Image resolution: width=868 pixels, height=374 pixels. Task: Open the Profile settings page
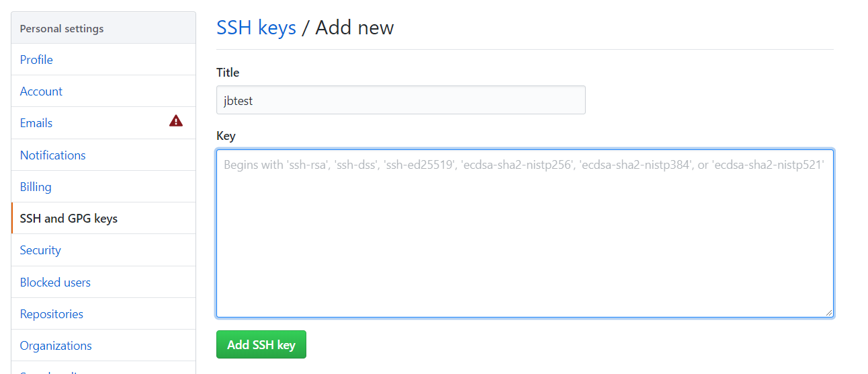(36, 60)
